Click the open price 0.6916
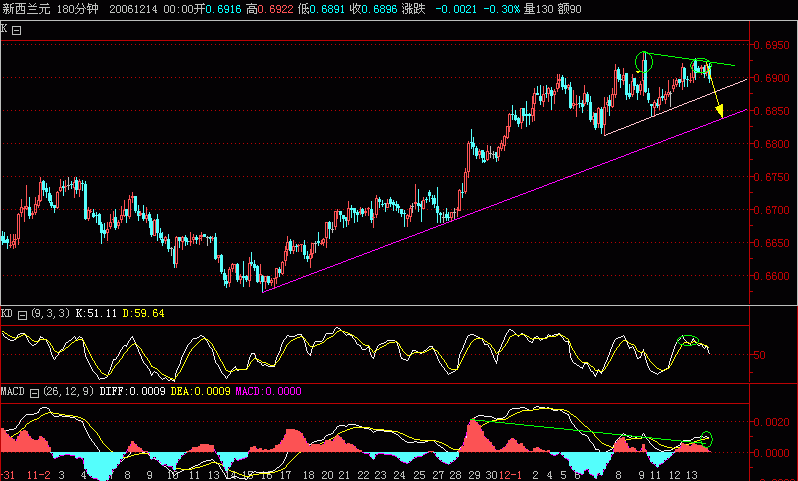 coord(223,9)
